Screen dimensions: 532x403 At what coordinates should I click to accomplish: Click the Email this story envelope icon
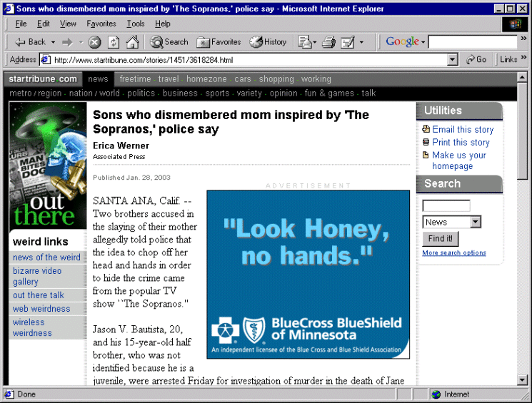click(426, 129)
